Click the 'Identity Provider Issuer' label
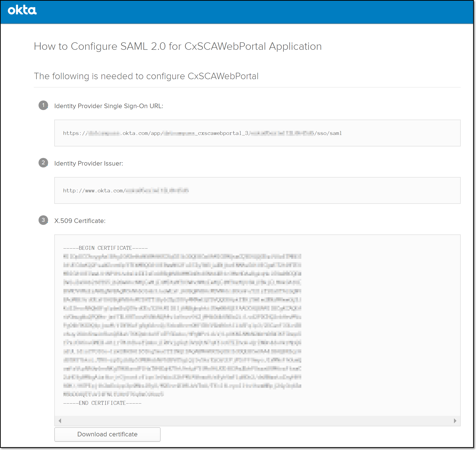476x450 pixels. click(x=89, y=163)
